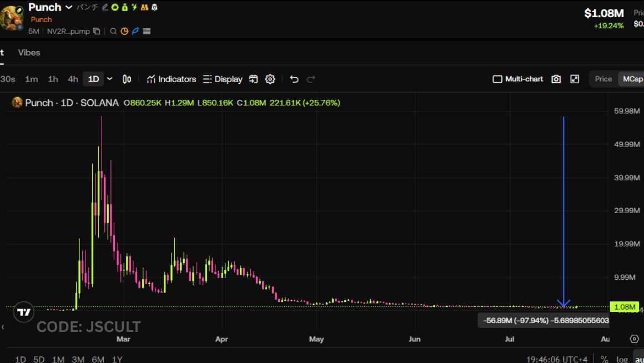This screenshot has height=363, width=644.
Task: Copy the NV2R...pump contract address
Action: point(97,31)
